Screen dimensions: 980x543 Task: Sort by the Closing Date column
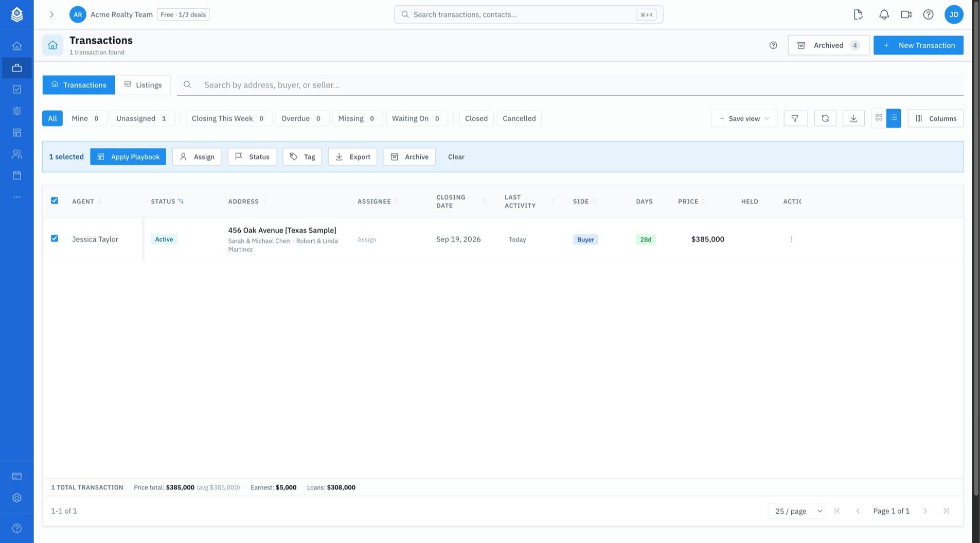(461, 201)
